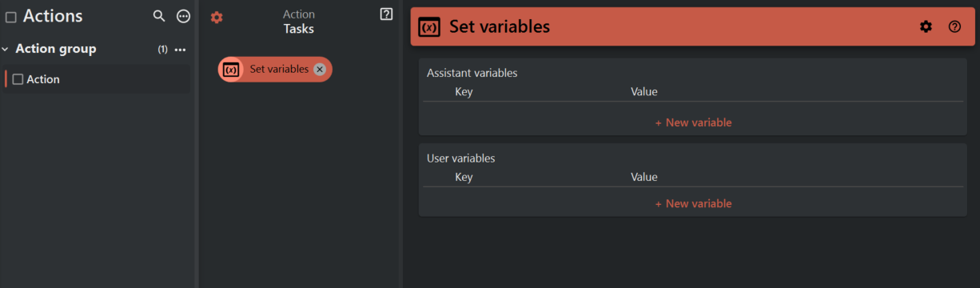Screen dimensions: 980x288
Task: Click the Value column header under Assistant variables
Action: 643,91
